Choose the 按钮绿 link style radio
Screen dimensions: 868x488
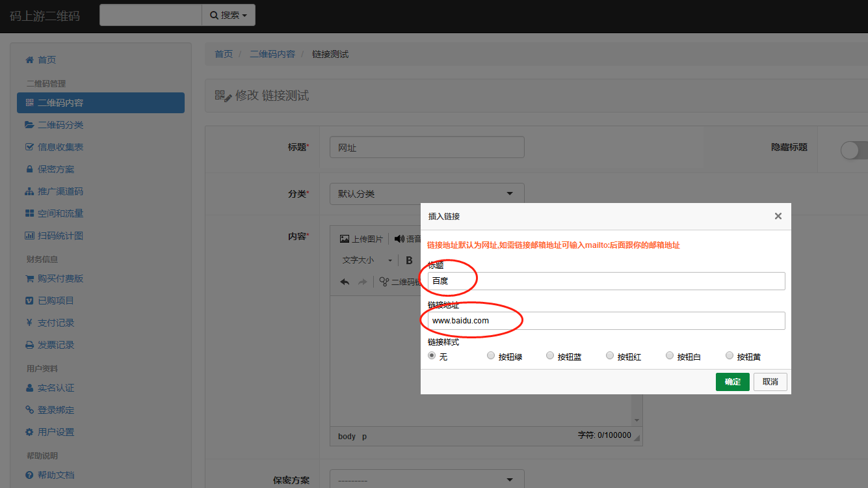pos(491,356)
